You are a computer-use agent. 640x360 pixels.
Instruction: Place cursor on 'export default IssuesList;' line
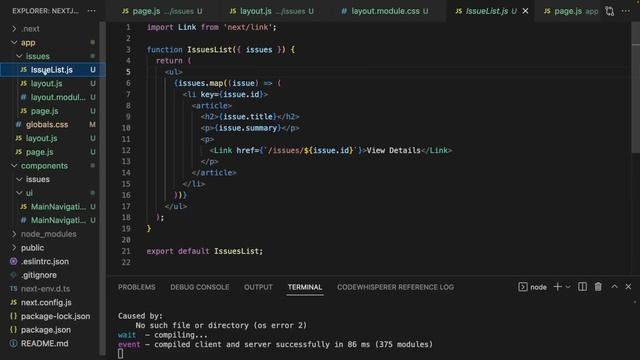tap(205, 251)
